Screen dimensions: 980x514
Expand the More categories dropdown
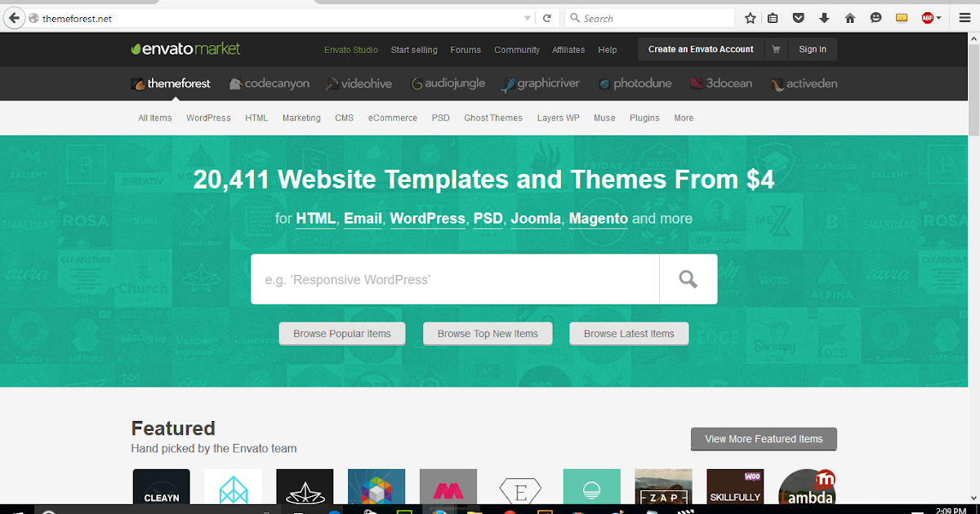click(684, 117)
